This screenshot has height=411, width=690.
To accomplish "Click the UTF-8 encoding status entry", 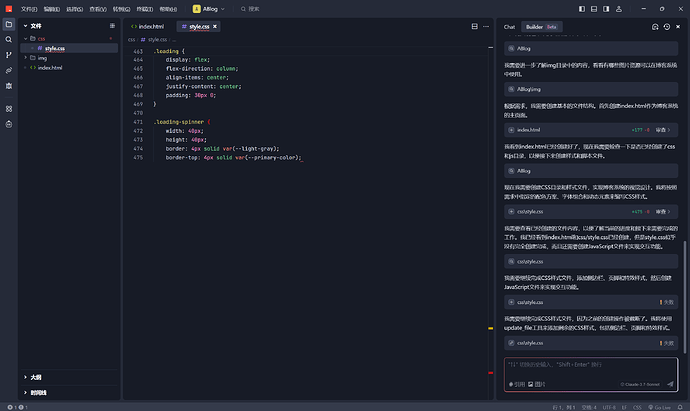I will click(609, 407).
